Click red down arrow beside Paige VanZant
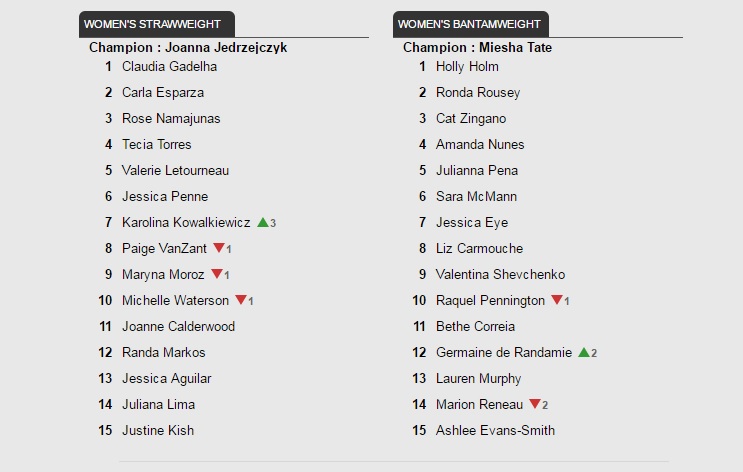 (219, 248)
